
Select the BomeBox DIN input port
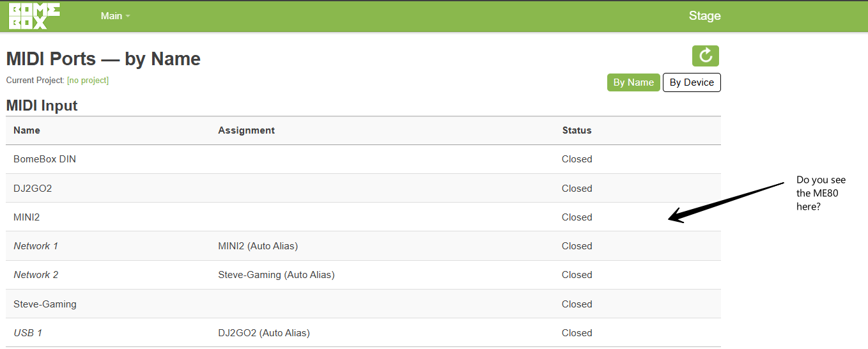[x=363, y=159]
